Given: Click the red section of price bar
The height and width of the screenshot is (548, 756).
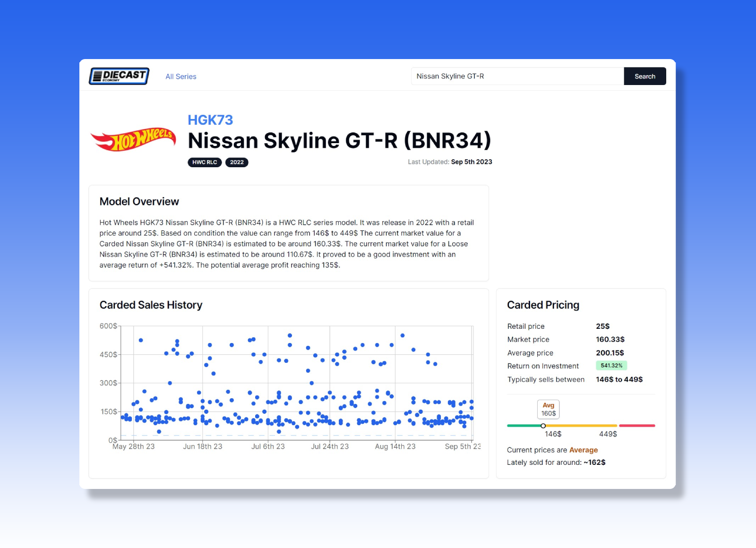Looking at the screenshot, I should 637,426.
